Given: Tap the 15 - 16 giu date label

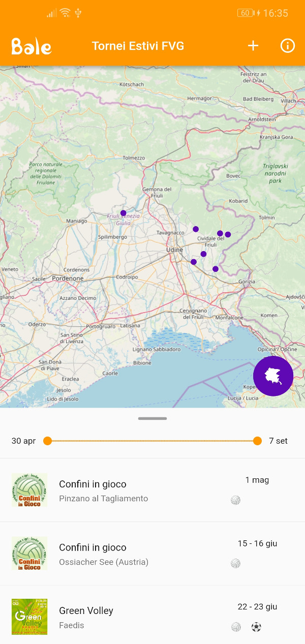Looking at the screenshot, I should pos(257,543).
